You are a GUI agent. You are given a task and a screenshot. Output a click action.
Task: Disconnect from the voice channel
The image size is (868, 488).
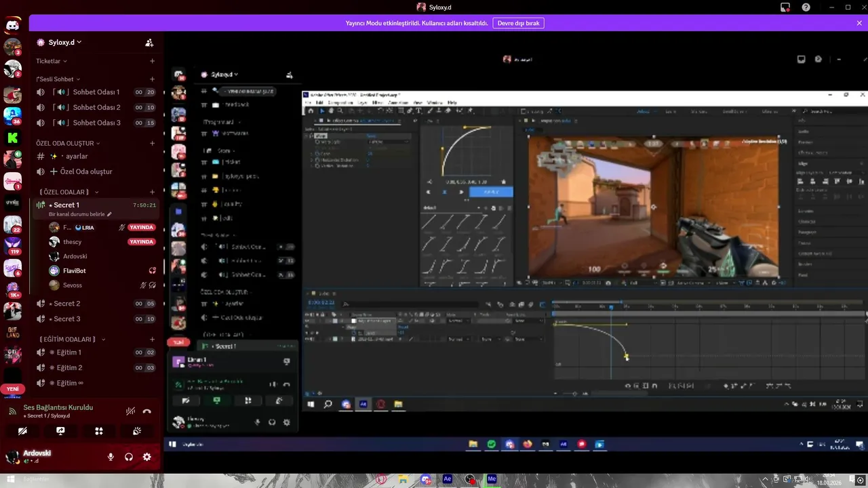146,411
